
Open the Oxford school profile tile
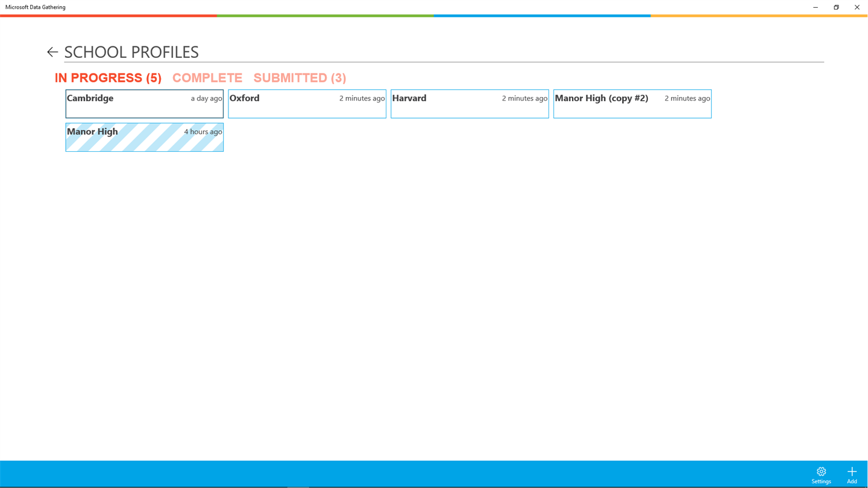tap(307, 104)
